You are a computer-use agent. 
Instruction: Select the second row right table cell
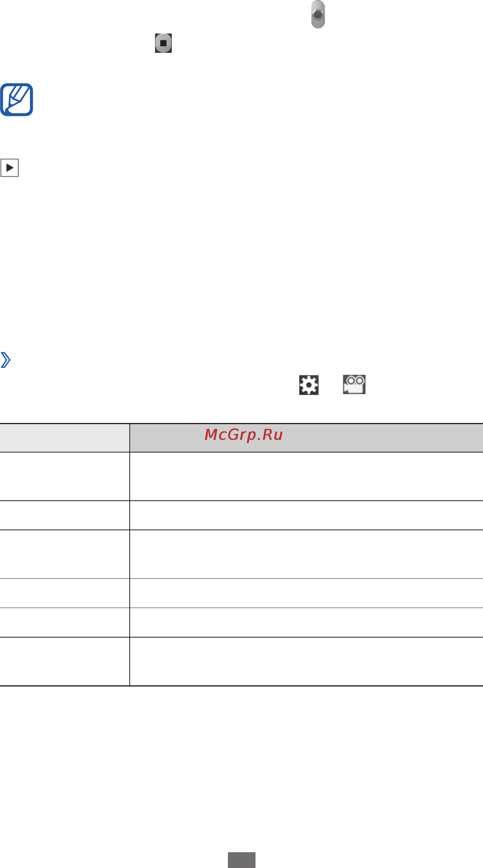[x=306, y=515]
